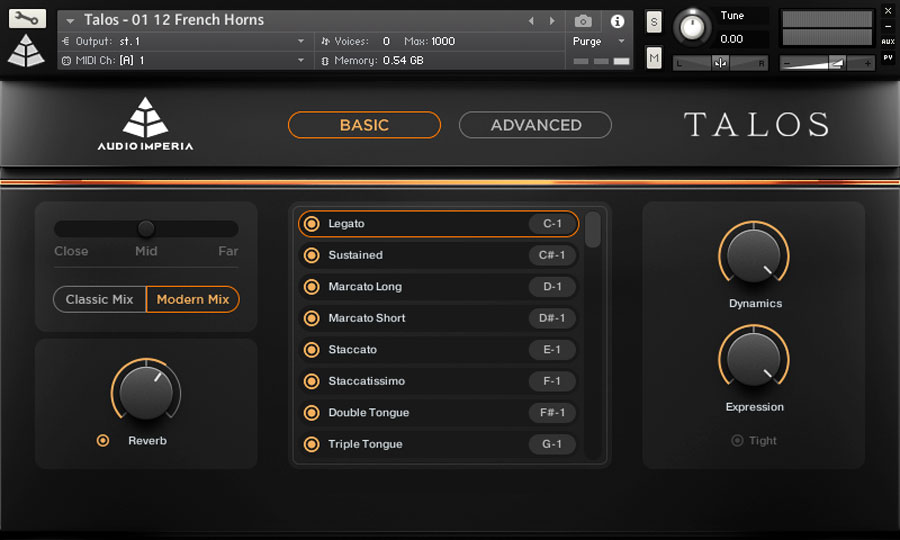Image resolution: width=900 pixels, height=540 pixels.
Task: Click the Close/Mid/Far mic position slider handle
Action: [146, 229]
